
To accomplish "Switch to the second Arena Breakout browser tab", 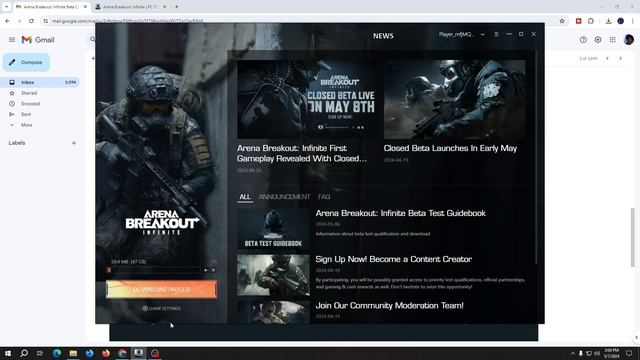I will coord(129,7).
